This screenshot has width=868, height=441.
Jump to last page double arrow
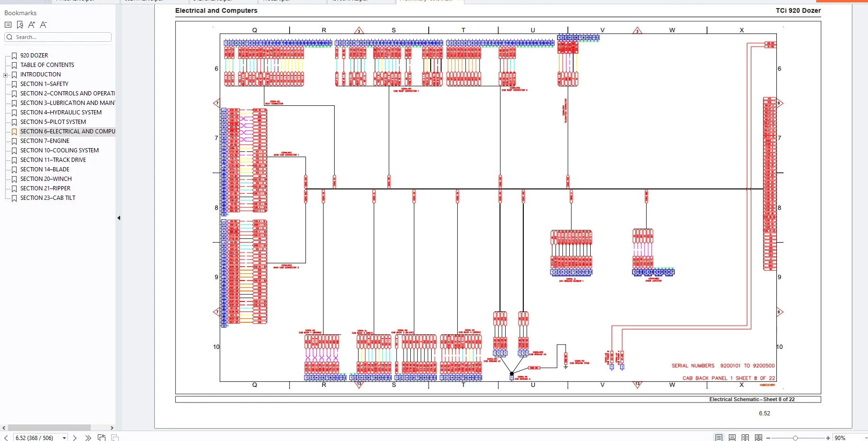click(88, 438)
